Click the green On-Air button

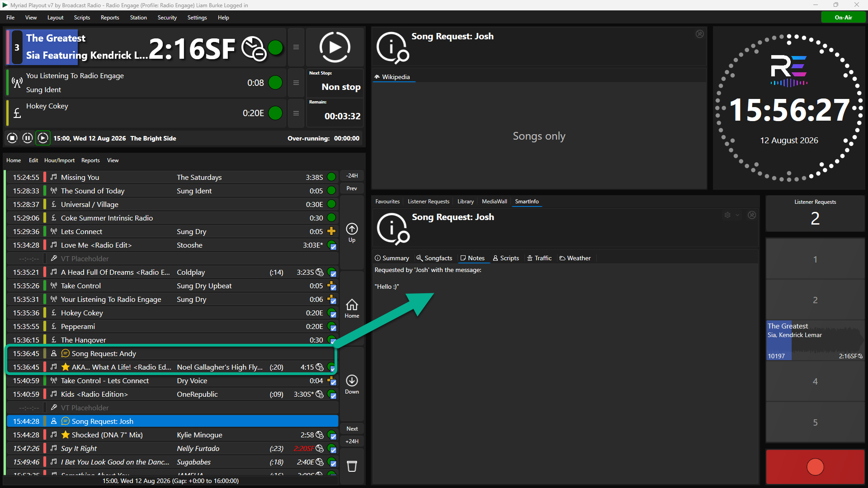pyautogui.click(x=843, y=18)
